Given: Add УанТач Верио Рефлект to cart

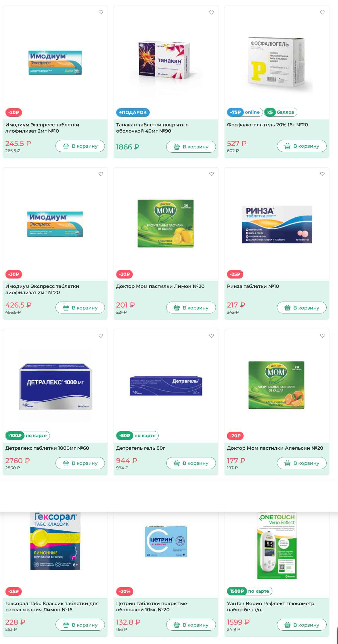Looking at the screenshot, I should (302, 625).
